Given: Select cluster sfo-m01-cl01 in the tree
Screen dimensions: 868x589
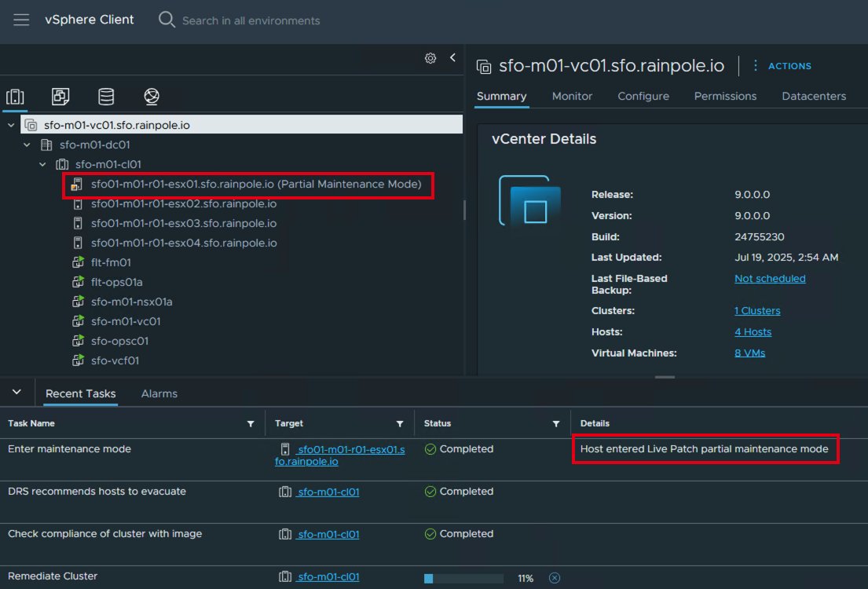Looking at the screenshot, I should coord(108,164).
